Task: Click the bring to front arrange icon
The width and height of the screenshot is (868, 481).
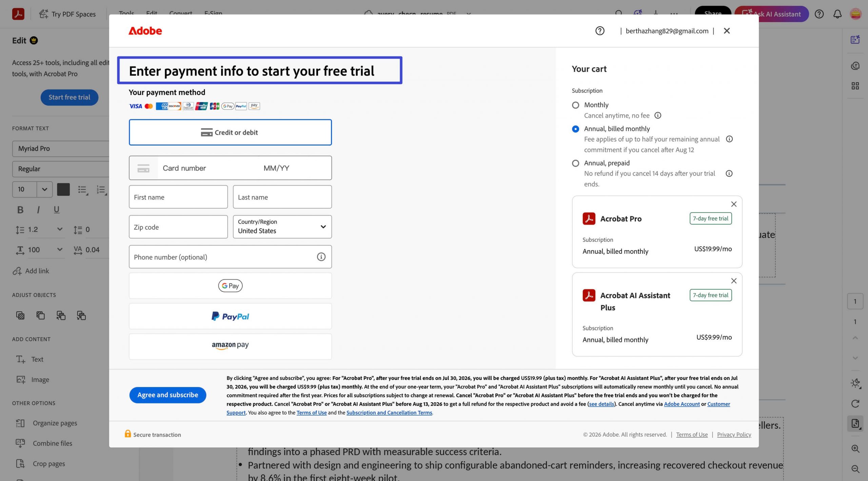Action: coord(20,315)
